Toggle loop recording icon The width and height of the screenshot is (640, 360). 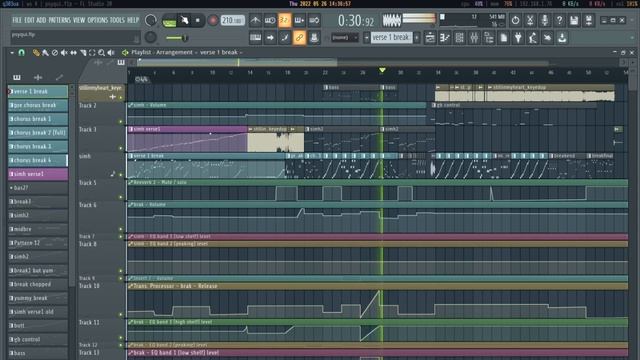point(314,20)
